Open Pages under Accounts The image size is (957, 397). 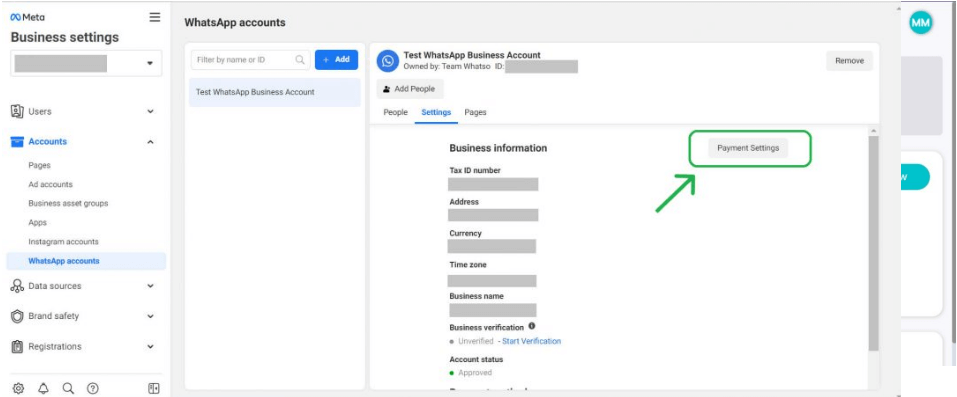40,166
